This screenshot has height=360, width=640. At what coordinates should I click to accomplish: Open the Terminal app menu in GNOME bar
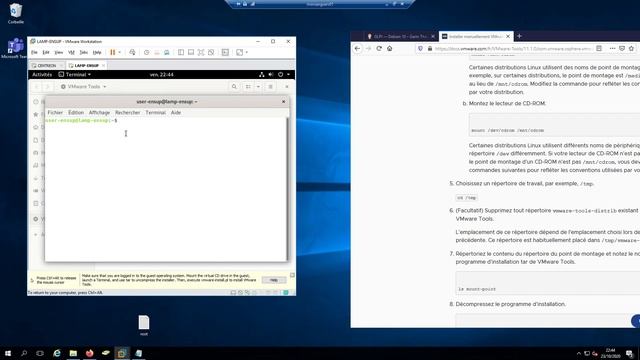[75, 75]
